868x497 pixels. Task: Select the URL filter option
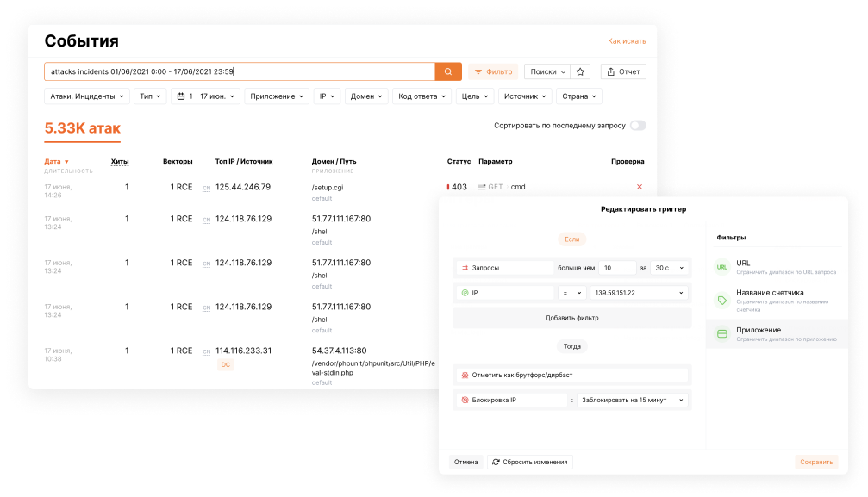[x=777, y=267]
